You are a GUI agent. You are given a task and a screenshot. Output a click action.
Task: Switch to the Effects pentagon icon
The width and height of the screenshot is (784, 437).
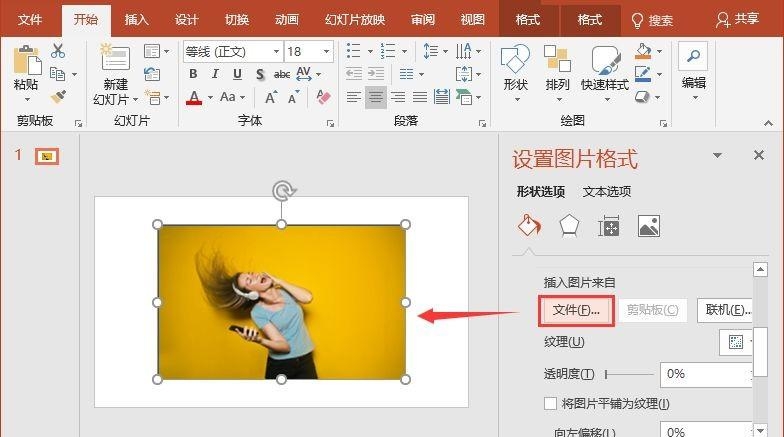[x=568, y=226]
